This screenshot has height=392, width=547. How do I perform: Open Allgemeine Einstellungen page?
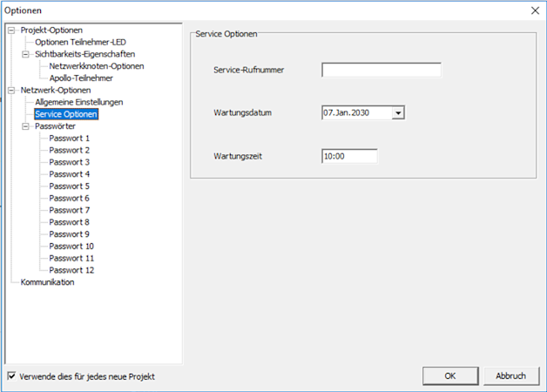79,102
